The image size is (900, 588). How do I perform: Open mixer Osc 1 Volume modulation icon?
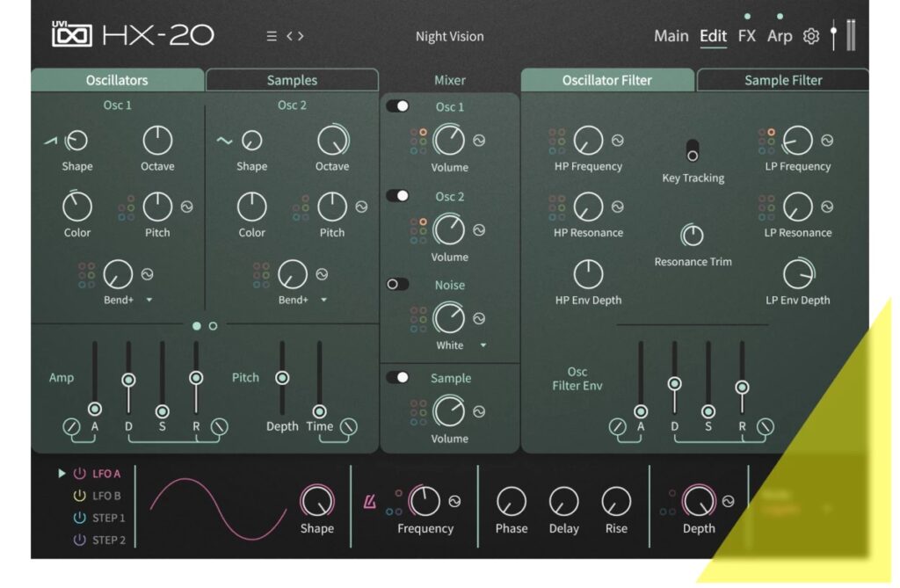click(479, 141)
